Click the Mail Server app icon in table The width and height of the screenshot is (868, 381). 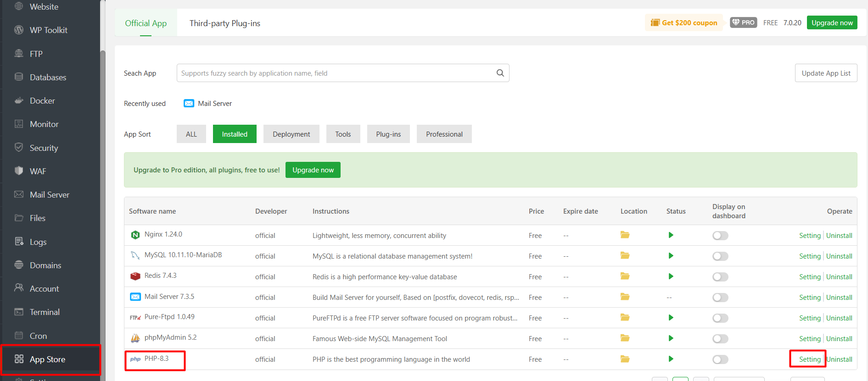click(x=135, y=297)
